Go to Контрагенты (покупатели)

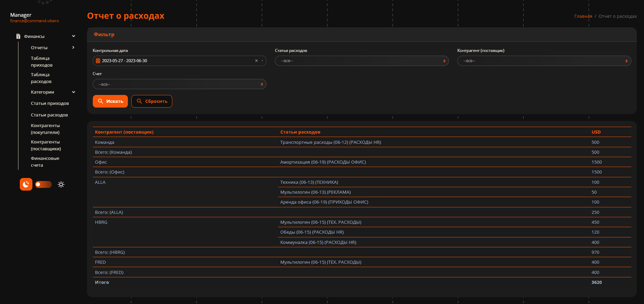click(x=45, y=129)
